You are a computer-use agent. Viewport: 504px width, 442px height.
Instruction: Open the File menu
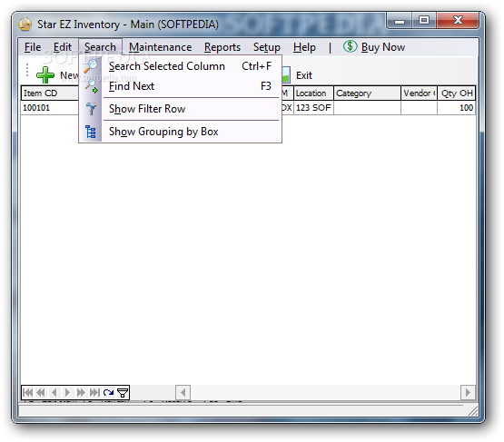(x=33, y=47)
